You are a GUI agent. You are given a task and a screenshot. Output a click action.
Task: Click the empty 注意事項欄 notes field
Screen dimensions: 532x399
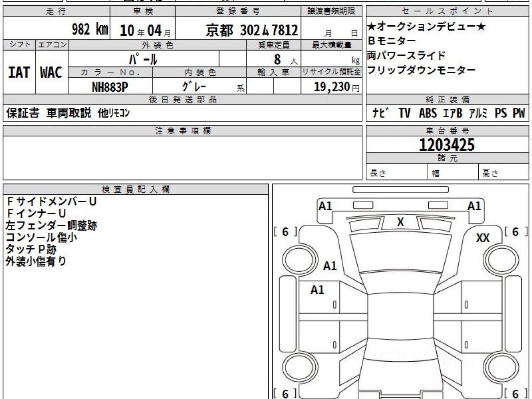[x=182, y=157]
